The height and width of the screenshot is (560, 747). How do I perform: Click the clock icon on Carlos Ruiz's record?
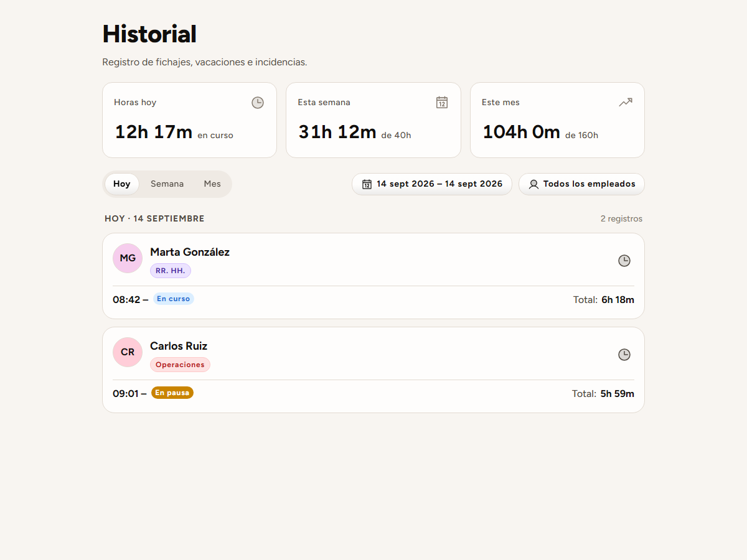624,355
